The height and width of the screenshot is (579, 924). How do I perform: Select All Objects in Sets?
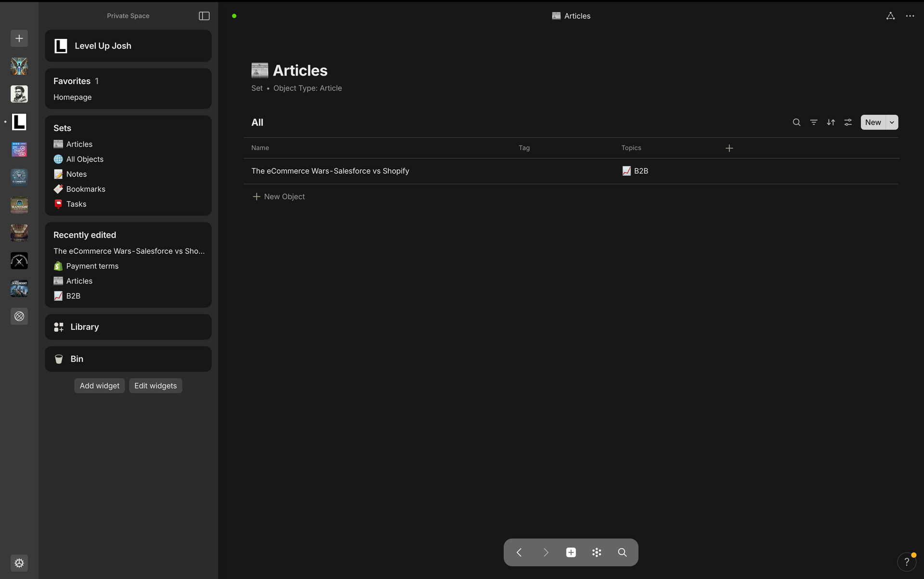pos(85,159)
